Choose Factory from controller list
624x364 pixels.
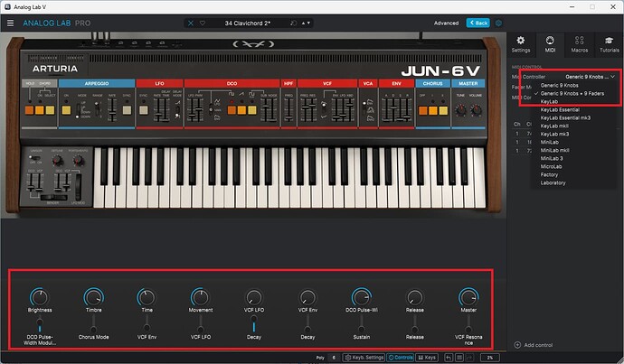click(549, 174)
